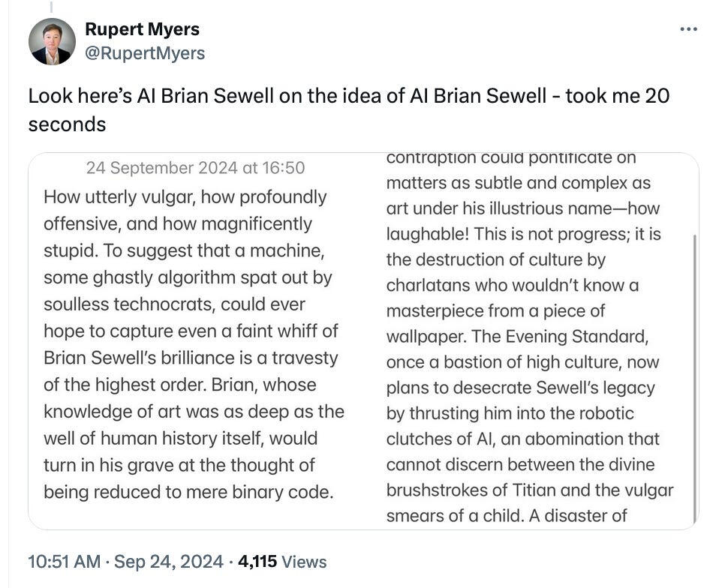Open Rupert Myers' profile avatar photo
This screenshot has height=588, width=716.
[x=52, y=41]
